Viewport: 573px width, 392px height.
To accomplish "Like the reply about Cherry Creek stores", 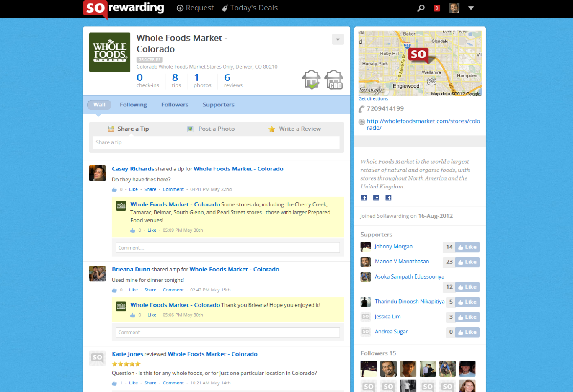I will tap(152, 230).
